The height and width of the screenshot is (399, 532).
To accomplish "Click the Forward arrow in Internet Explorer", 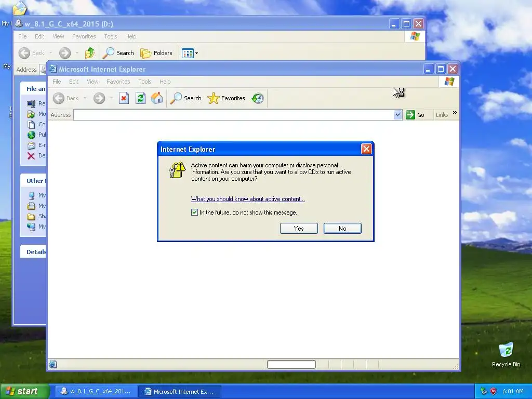I will click(x=99, y=98).
